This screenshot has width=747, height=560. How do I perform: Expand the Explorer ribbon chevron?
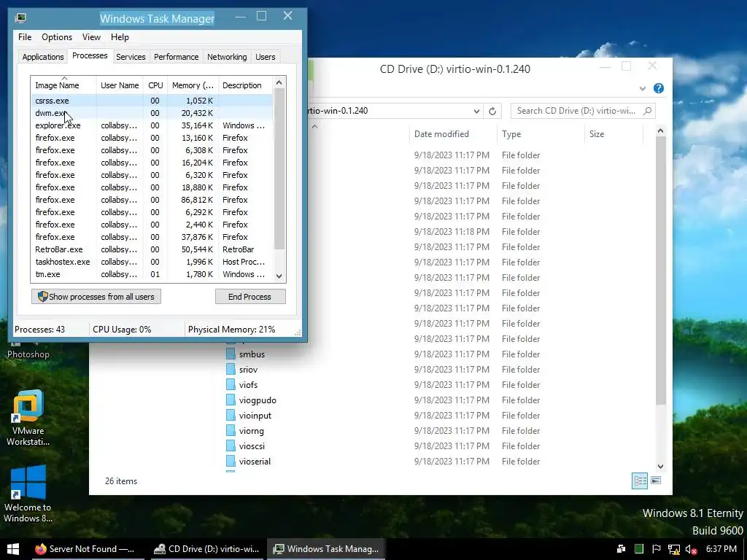(x=643, y=88)
